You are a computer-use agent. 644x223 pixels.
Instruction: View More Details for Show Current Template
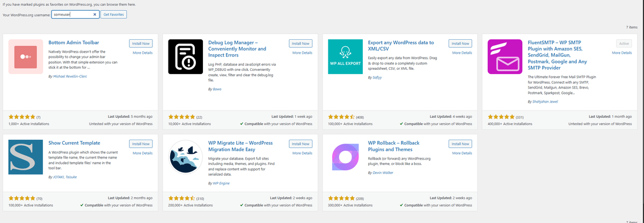point(142,153)
